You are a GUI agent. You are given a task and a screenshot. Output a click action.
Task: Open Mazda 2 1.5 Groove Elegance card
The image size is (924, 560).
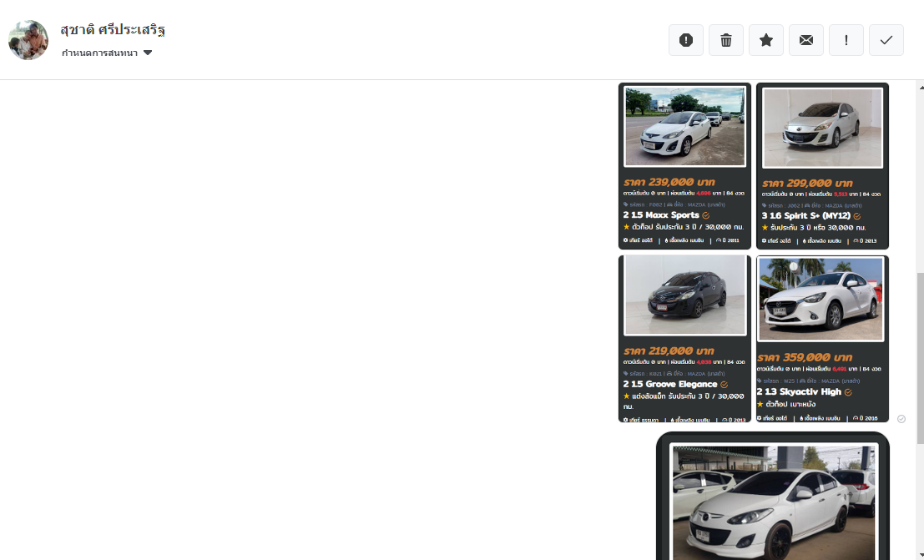pos(684,339)
